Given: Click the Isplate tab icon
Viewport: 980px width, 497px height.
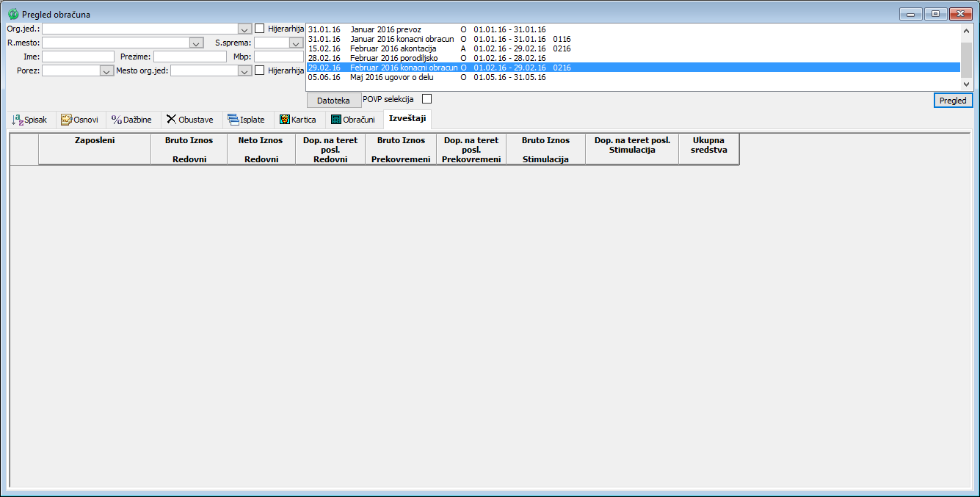Looking at the screenshot, I should point(233,120).
